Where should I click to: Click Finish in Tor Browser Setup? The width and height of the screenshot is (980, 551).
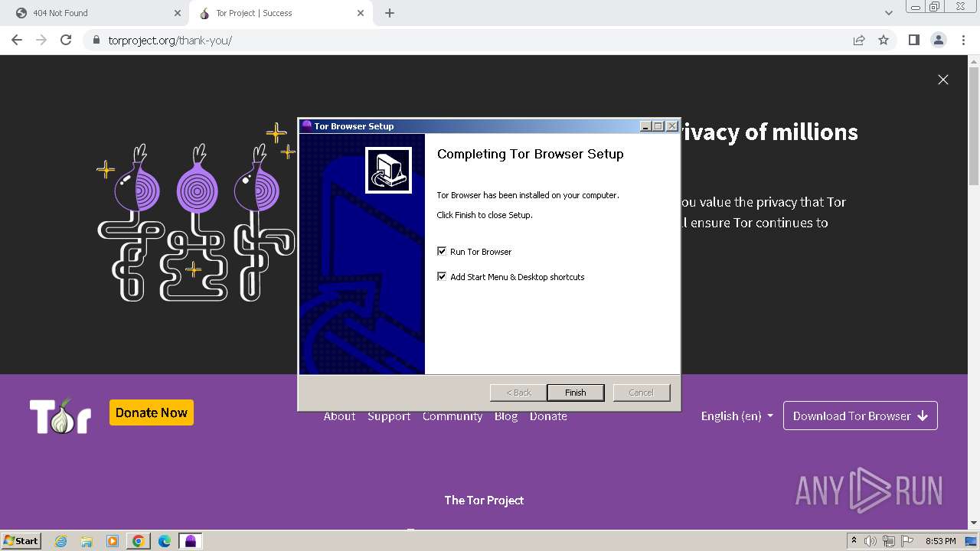(x=576, y=393)
